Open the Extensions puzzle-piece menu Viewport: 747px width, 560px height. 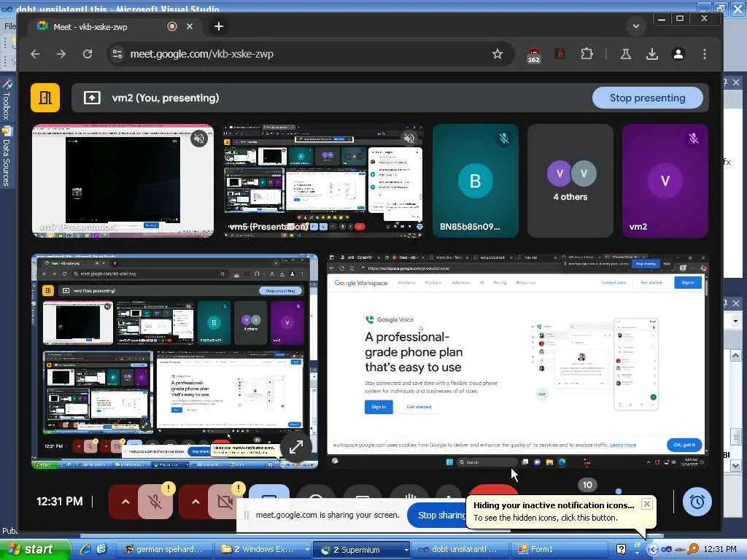point(587,54)
